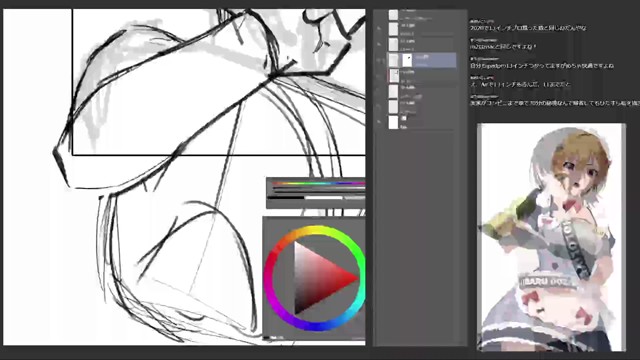The image size is (640, 360).
Task: Select the highlighted layer's main thumbnail
Action: [x=393, y=60]
